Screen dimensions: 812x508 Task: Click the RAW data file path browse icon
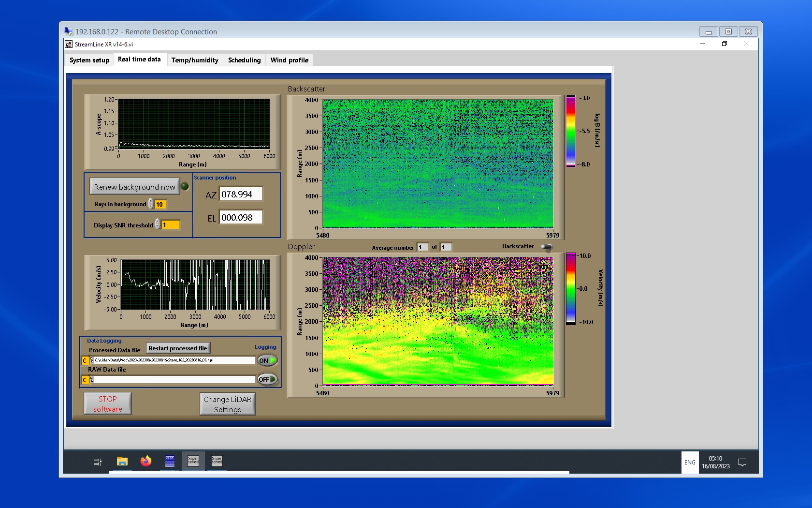click(x=92, y=380)
